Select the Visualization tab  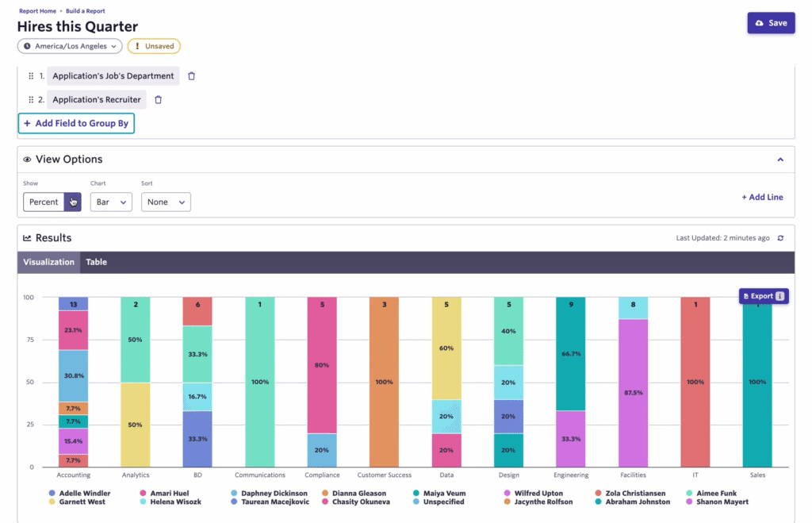coord(48,262)
